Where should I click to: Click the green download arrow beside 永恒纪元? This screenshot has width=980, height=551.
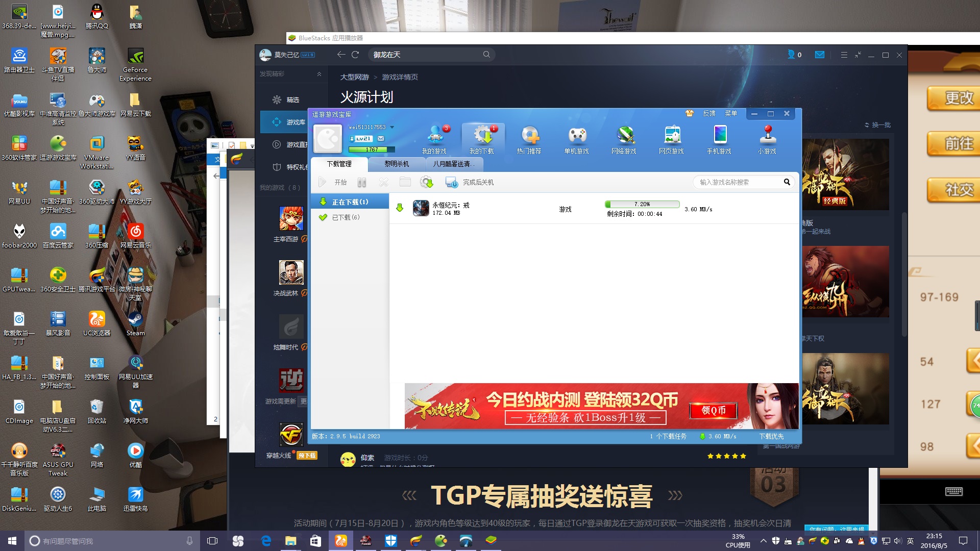400,208
